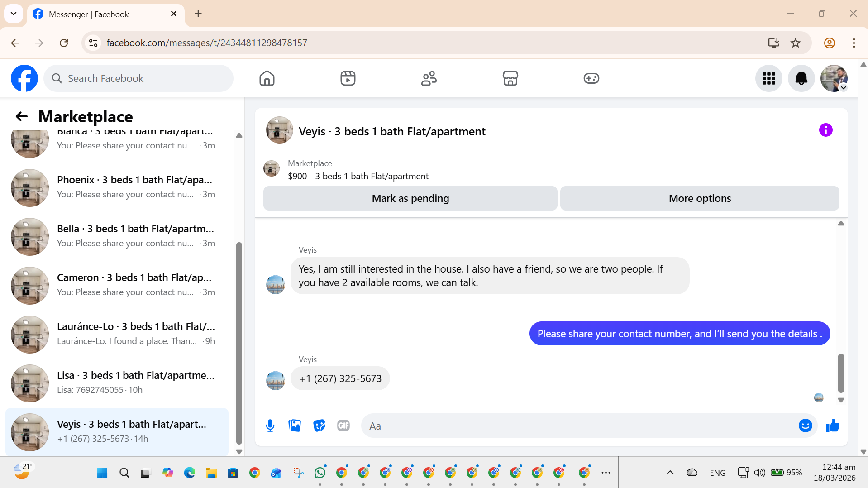Image resolution: width=868 pixels, height=488 pixels.
Task: Click the conversation list scroll-down arrow
Action: click(239, 451)
